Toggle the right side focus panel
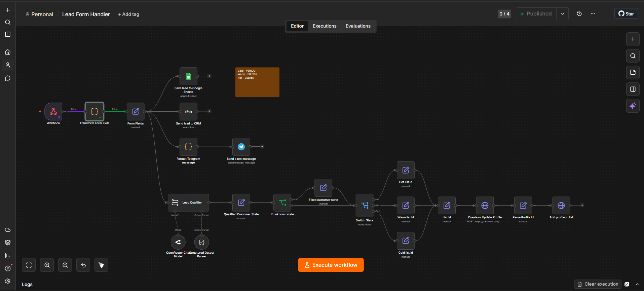Viewport: 644px width, 291px height. pyautogui.click(x=633, y=89)
